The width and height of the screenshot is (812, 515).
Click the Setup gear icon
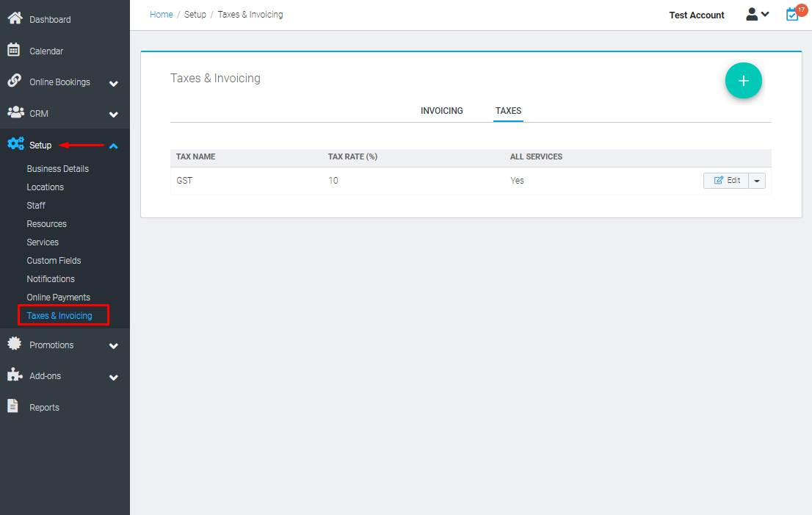(15, 144)
